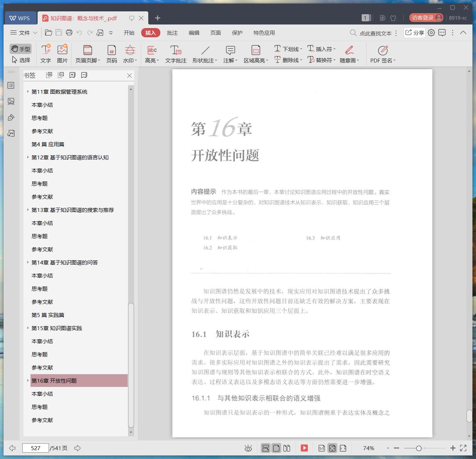Go to the next page arrow

pos(77,448)
